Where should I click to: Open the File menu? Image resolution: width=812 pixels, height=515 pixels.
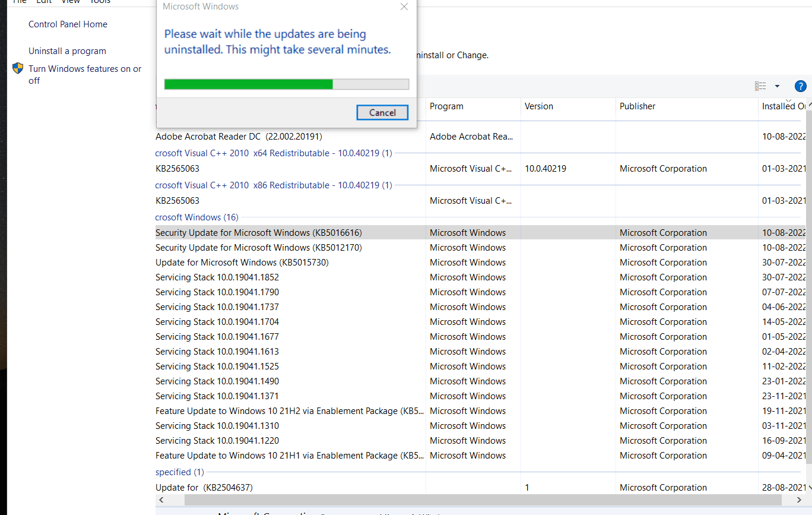(x=19, y=2)
